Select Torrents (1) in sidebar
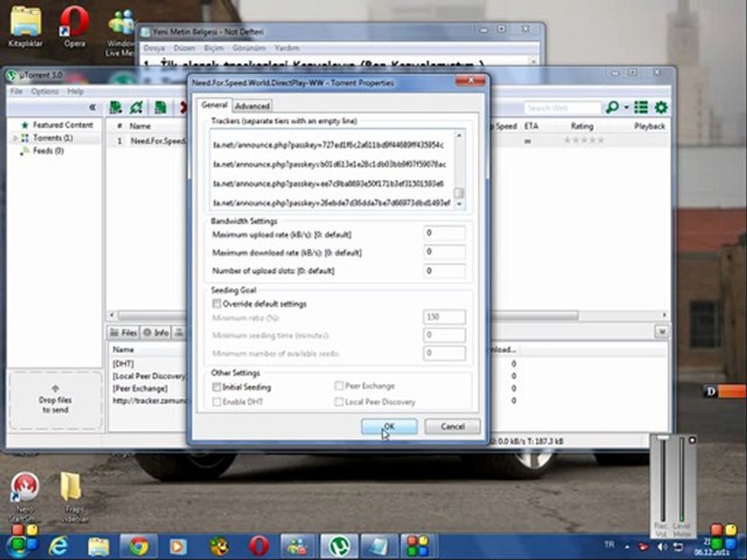Screen dimensions: 747x560 click(53, 138)
